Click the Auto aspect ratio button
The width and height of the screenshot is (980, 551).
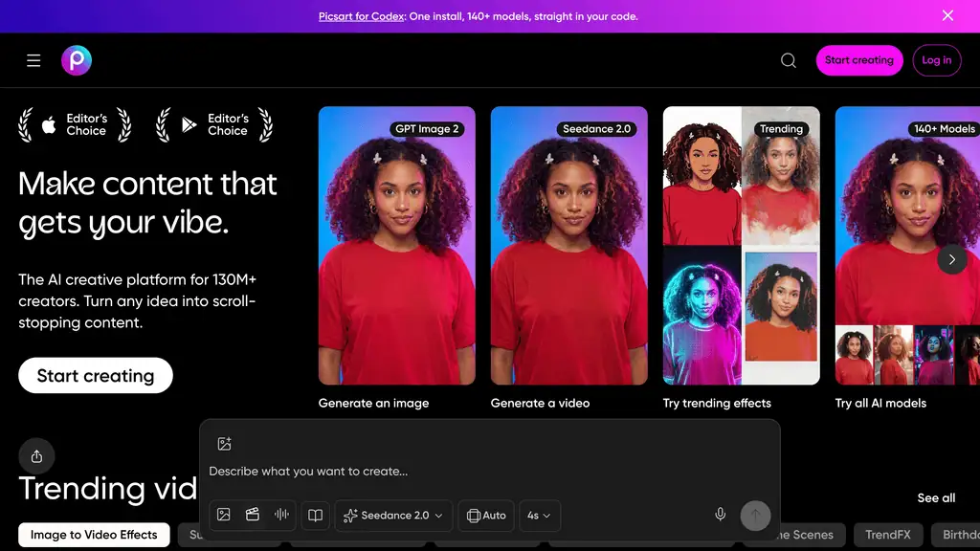click(486, 516)
